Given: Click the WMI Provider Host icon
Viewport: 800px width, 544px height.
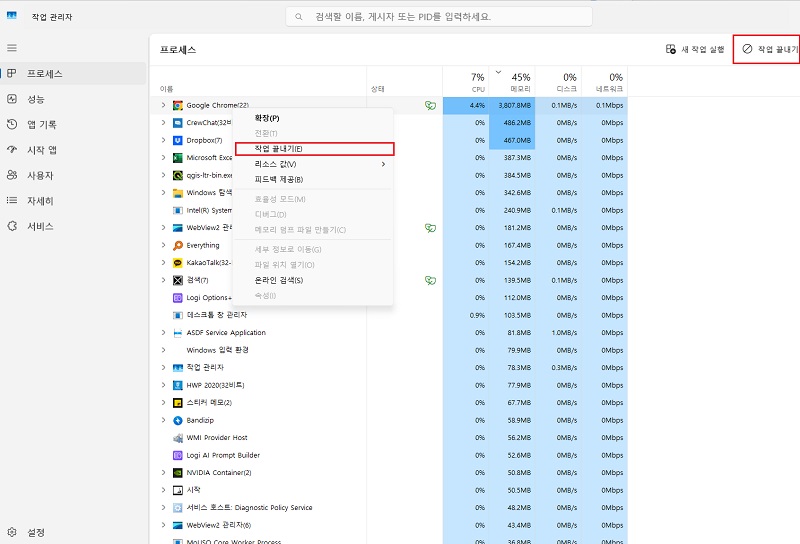Looking at the screenshot, I should (x=178, y=438).
